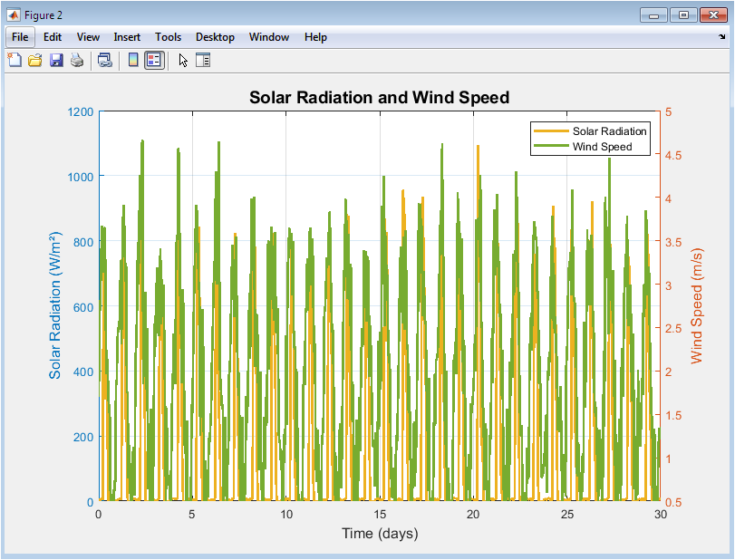The image size is (735, 560).
Task: Click the MATLAB logo in the title bar
Action: click(x=14, y=14)
